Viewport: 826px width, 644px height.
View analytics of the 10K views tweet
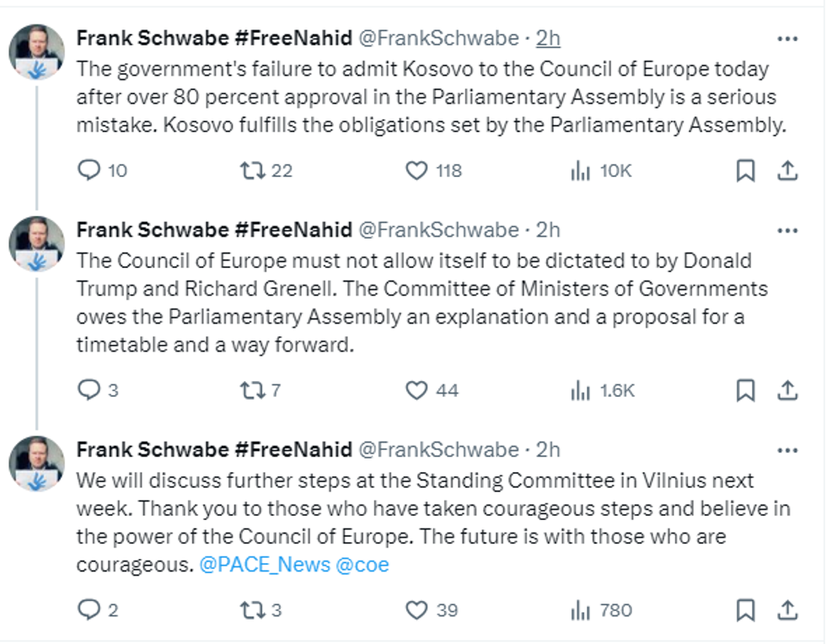pos(581,171)
